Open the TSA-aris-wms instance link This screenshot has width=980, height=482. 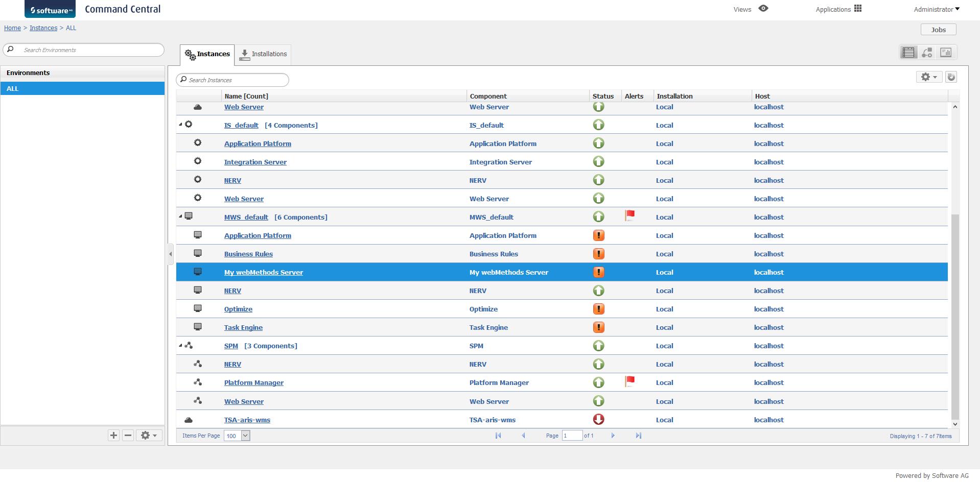[247, 420]
